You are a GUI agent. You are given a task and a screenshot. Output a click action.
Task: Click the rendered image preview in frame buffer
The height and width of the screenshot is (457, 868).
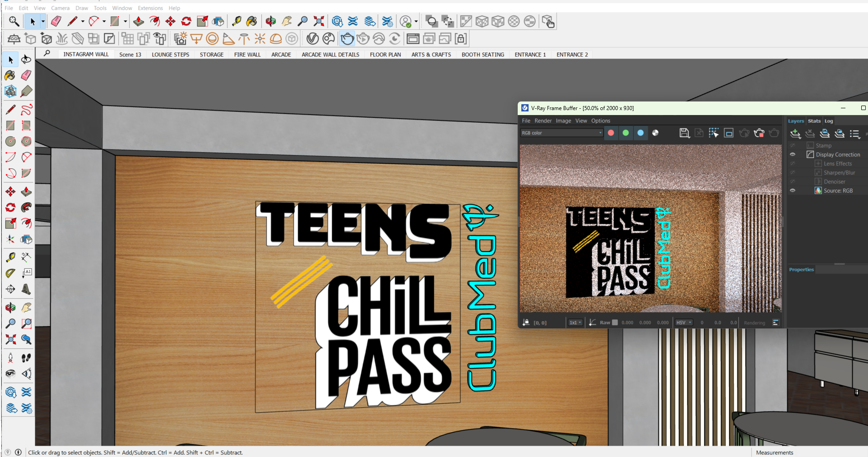[x=650, y=228]
